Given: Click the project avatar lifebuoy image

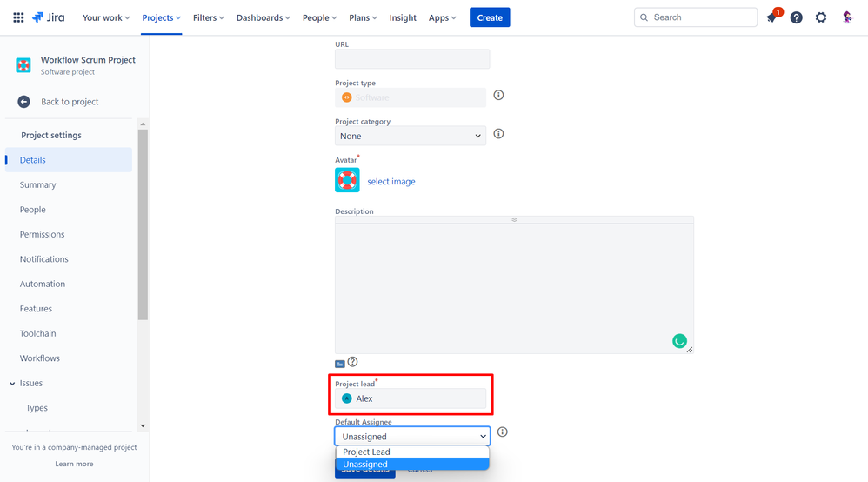Looking at the screenshot, I should click(x=347, y=180).
